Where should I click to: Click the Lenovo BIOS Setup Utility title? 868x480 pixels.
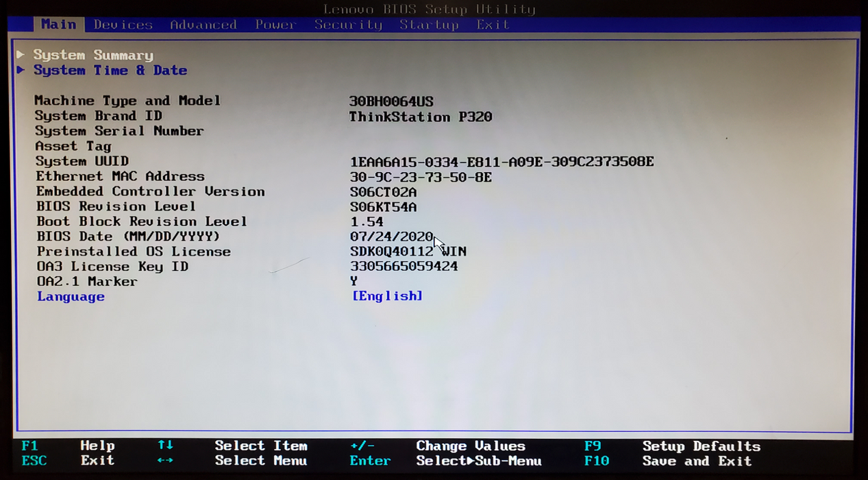429,9
